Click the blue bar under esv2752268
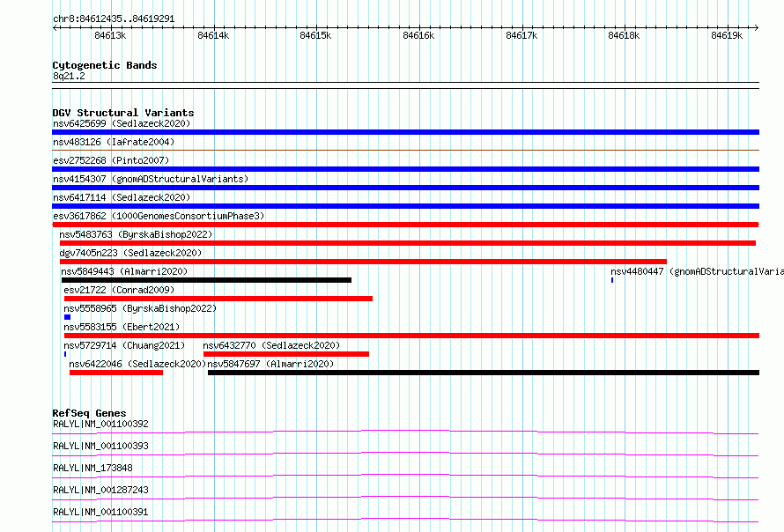784x532 pixels. point(405,169)
